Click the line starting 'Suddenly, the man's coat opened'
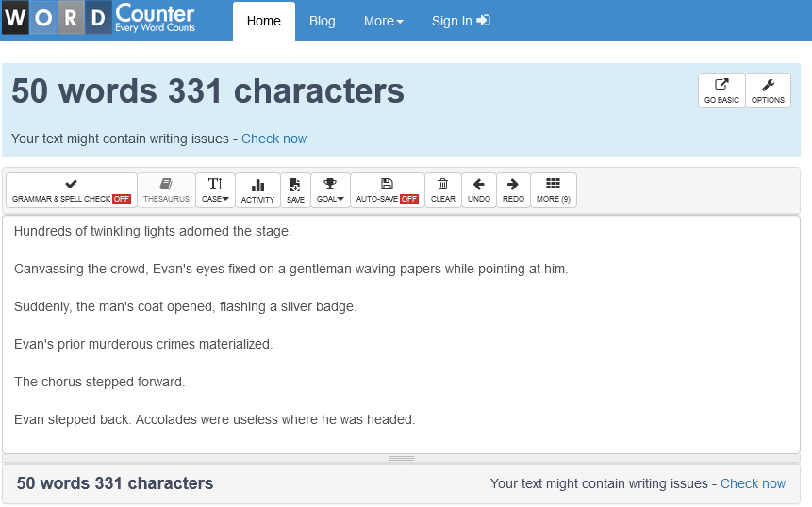The height and width of the screenshot is (507, 812). [x=186, y=307]
